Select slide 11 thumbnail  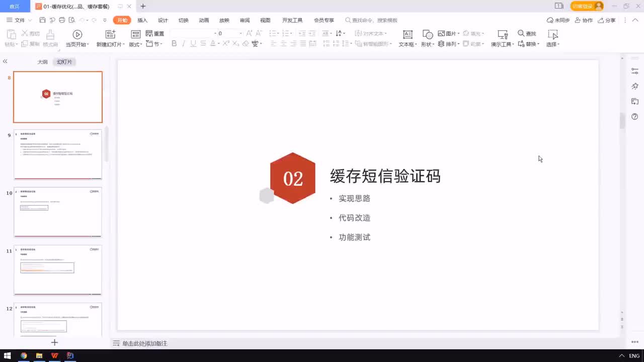(x=58, y=270)
